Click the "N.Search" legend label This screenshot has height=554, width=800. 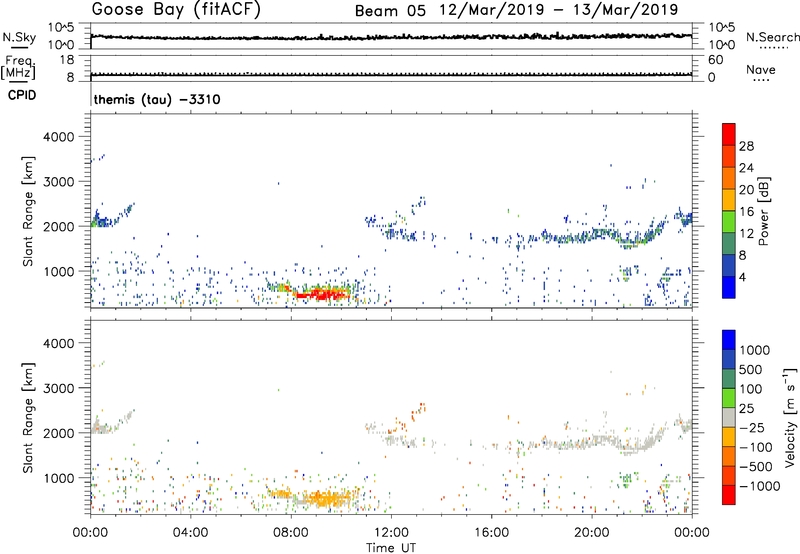(x=773, y=37)
